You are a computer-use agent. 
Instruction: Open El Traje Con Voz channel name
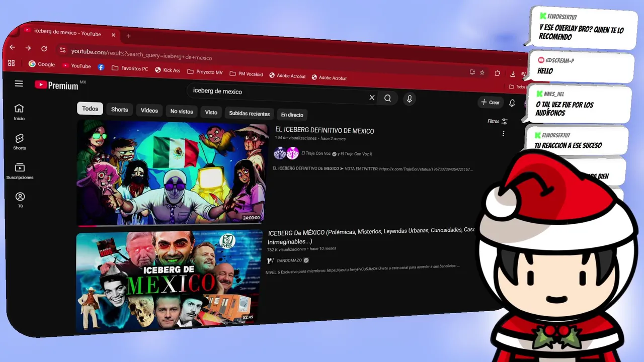tap(315, 153)
